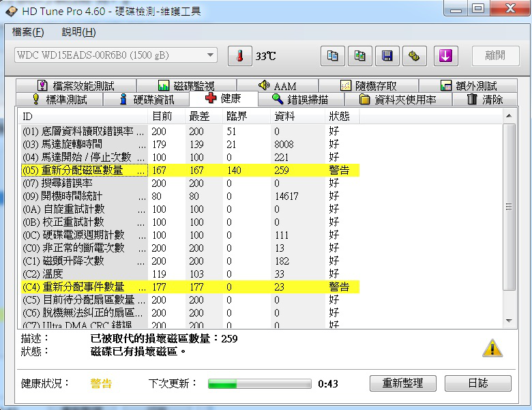Image resolution: width=532 pixels, height=410 pixels.
Task: Select the (03) 馬達旋轉時間 row
Action: [x=190, y=144]
